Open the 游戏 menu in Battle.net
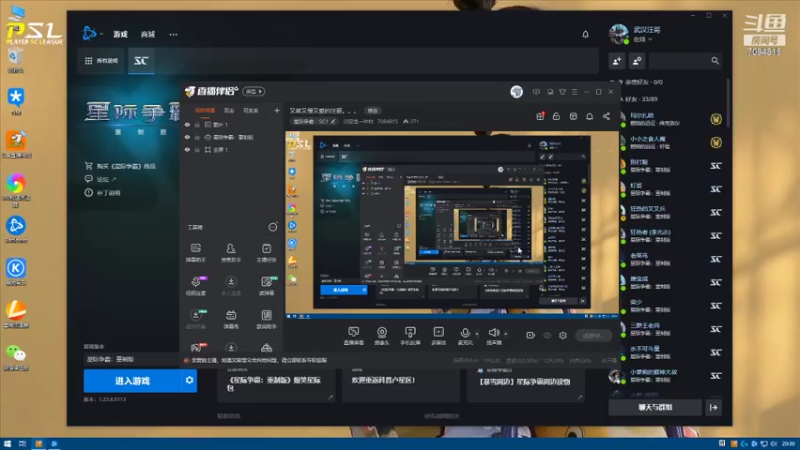The image size is (800, 450). tap(120, 34)
